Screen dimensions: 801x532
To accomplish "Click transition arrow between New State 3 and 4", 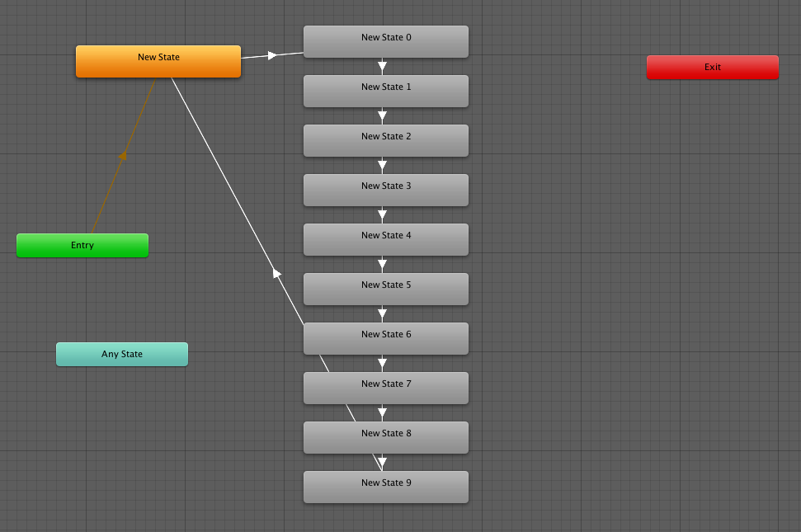I will pos(382,215).
